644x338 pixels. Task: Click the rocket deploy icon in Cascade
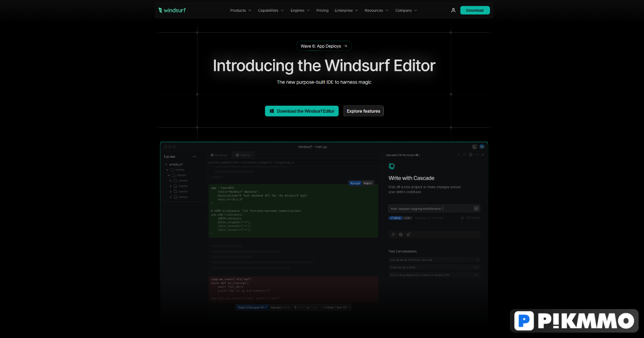(x=408, y=234)
